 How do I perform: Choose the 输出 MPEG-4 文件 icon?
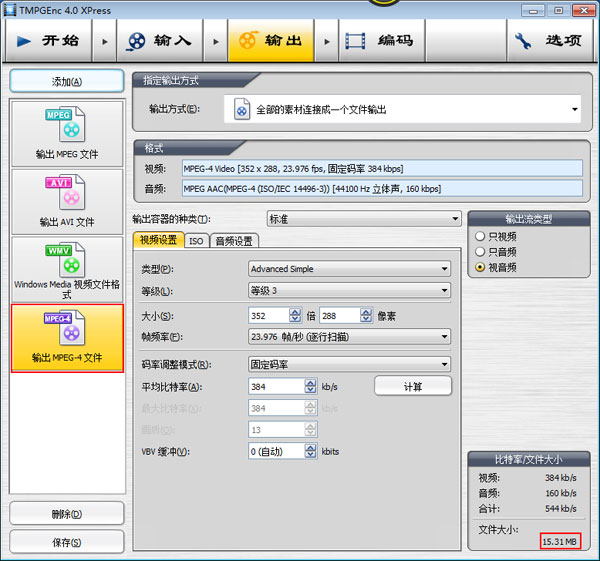coord(67,338)
